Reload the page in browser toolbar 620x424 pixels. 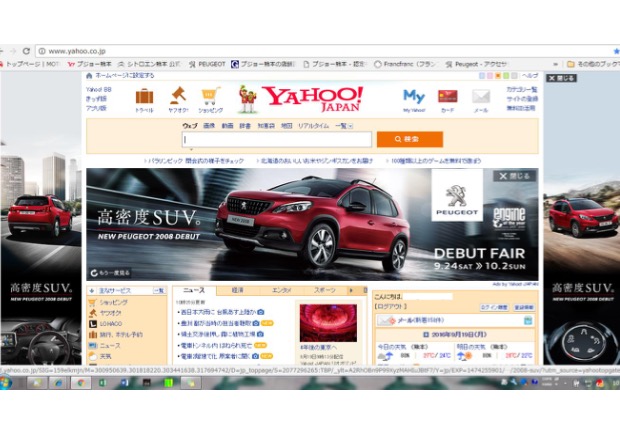pos(25,50)
